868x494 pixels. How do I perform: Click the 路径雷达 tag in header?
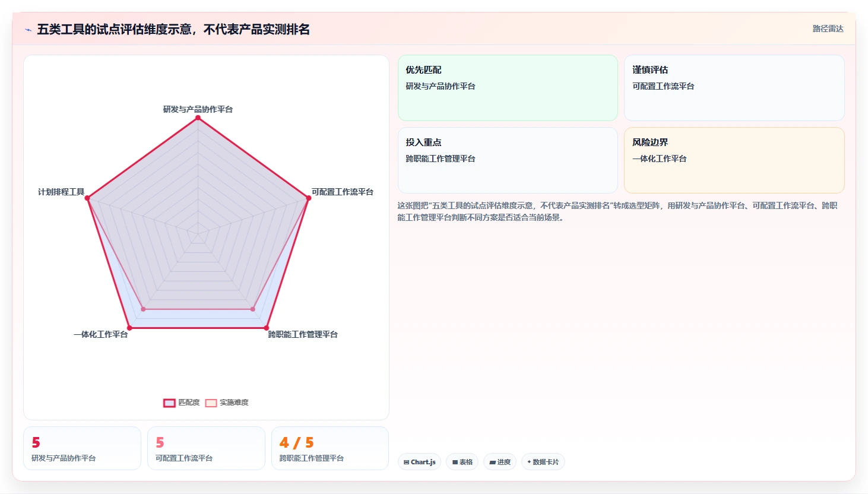tap(828, 28)
